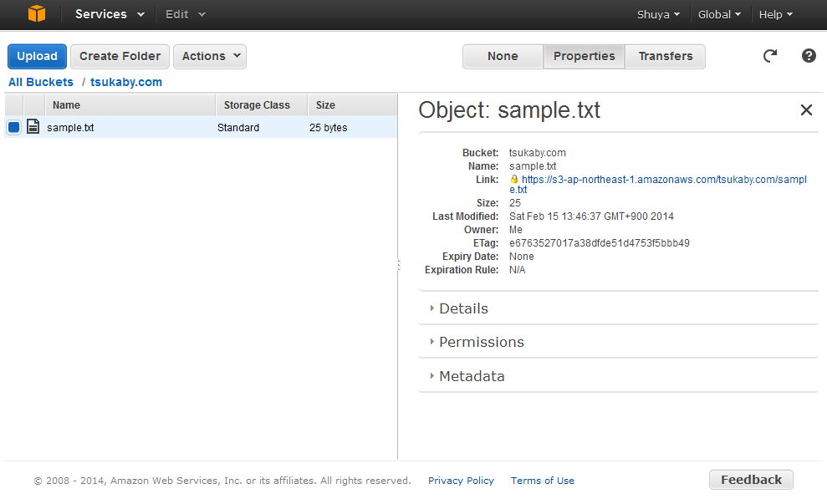
Task: Expand the Details section
Action: (463, 308)
